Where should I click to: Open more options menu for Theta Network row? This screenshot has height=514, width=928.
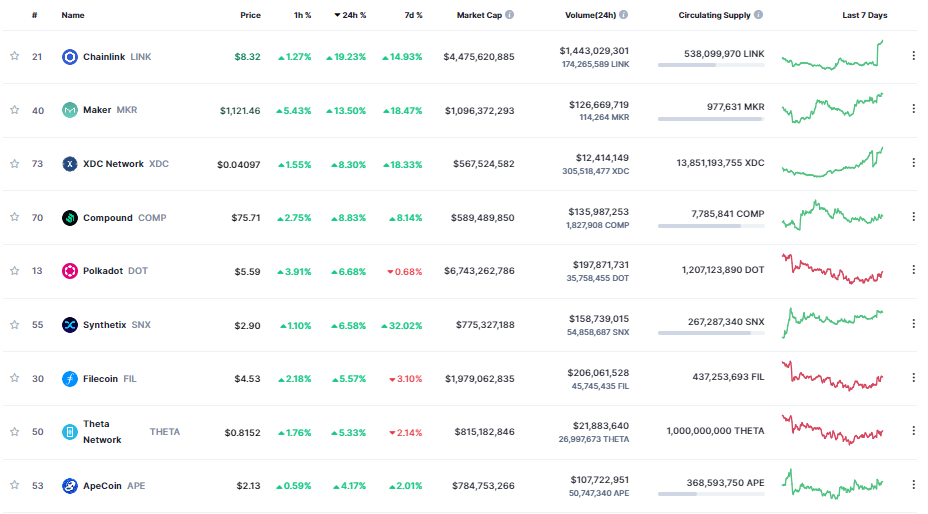click(913, 431)
